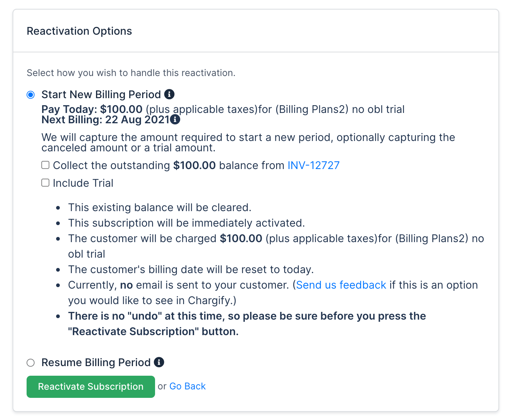Click the "Resume Billing Period" label text
This screenshot has height=420, width=508.
click(96, 362)
